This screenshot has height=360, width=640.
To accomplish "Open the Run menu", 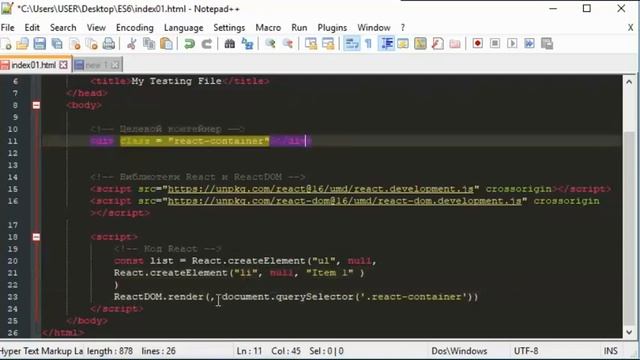I will [299, 27].
